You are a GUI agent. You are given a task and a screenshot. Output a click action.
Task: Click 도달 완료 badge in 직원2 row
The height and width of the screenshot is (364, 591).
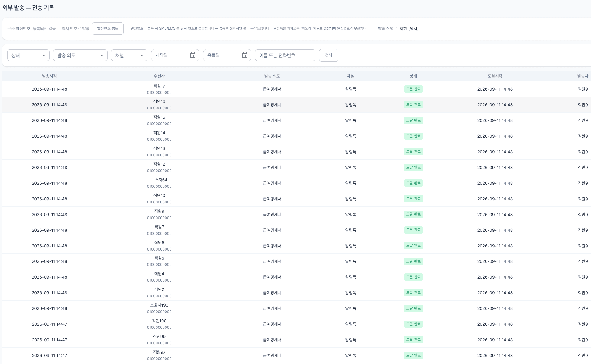(413, 293)
